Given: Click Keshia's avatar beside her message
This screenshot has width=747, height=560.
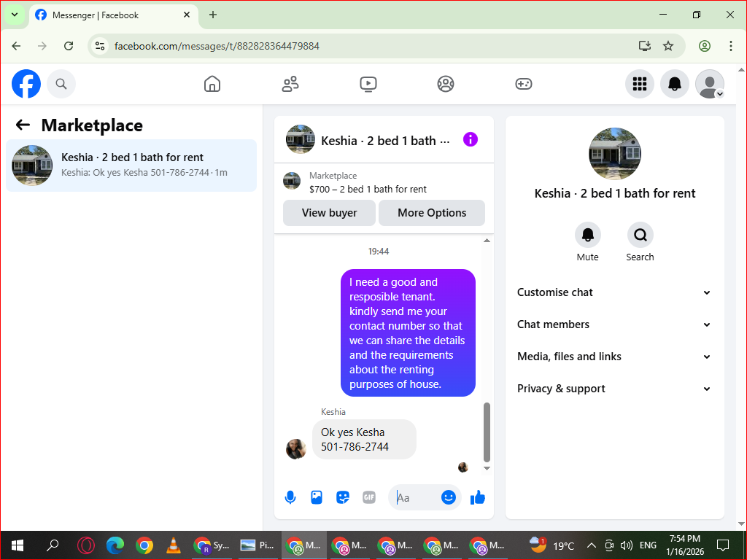Looking at the screenshot, I should pos(296,449).
